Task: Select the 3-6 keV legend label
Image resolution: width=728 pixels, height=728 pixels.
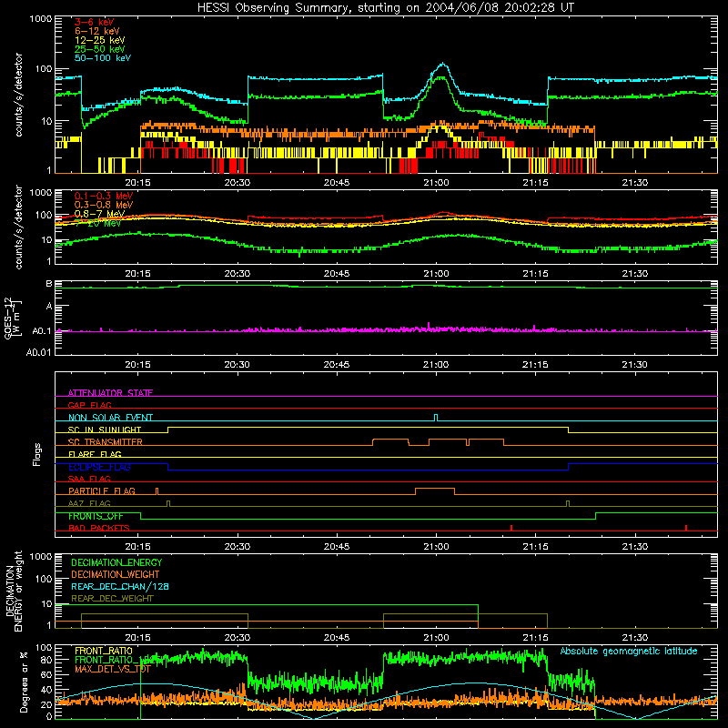Action: click(95, 22)
